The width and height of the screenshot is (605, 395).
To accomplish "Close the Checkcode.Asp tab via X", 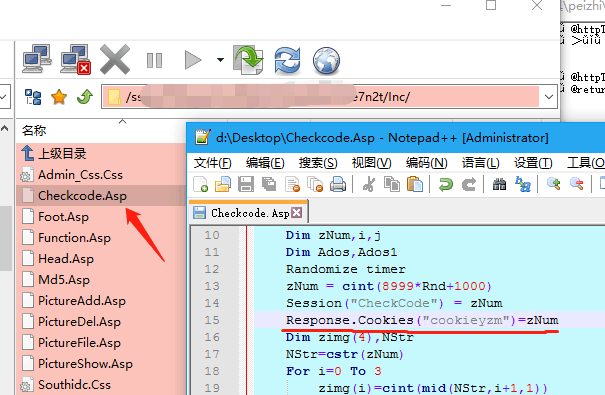I will coord(296,213).
